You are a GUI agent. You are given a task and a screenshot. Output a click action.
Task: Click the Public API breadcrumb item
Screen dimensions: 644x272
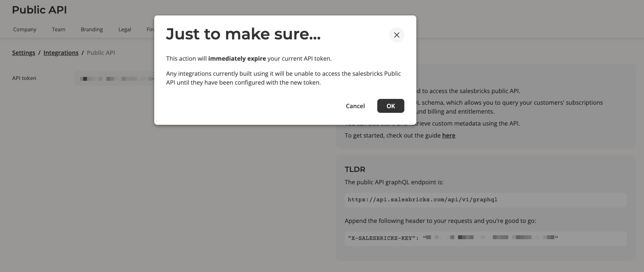(x=101, y=53)
